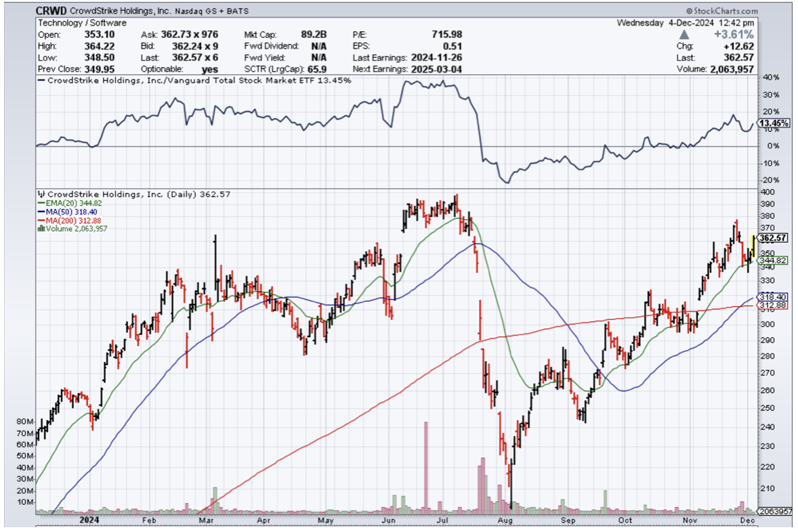Image resolution: width=798 pixels, height=532 pixels.
Task: Click the 'Technology / Software' sector label
Action: 82,23
